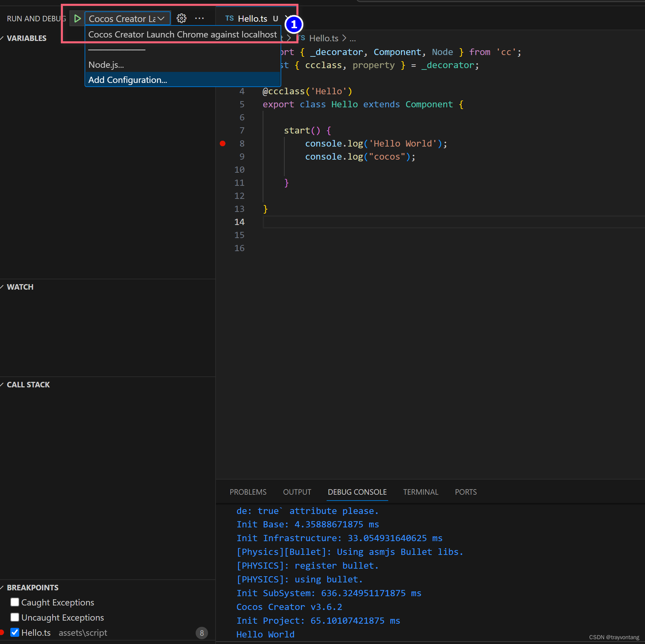
Task: Place cursor on empty editor line 14
Action: point(454,222)
